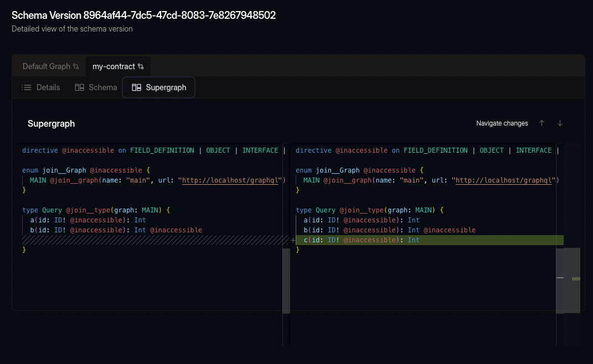Jump to next change with down arrow

pos(560,123)
